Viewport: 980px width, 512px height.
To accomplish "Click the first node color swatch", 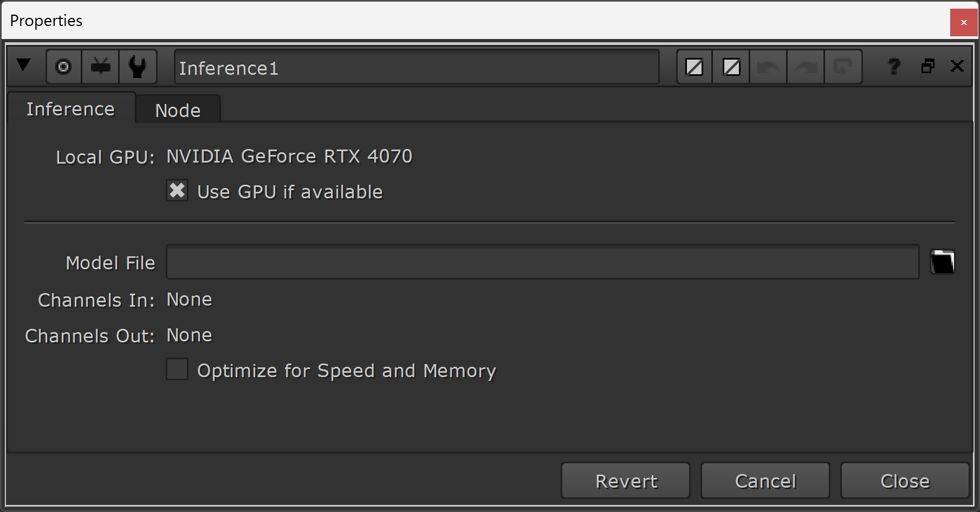I will (x=695, y=67).
